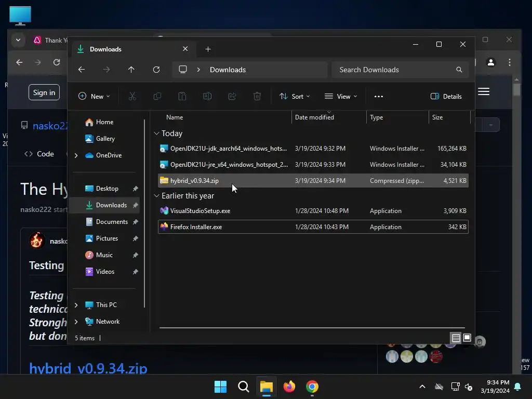
Task: Click the PC icon in address bar
Action: [183, 70]
